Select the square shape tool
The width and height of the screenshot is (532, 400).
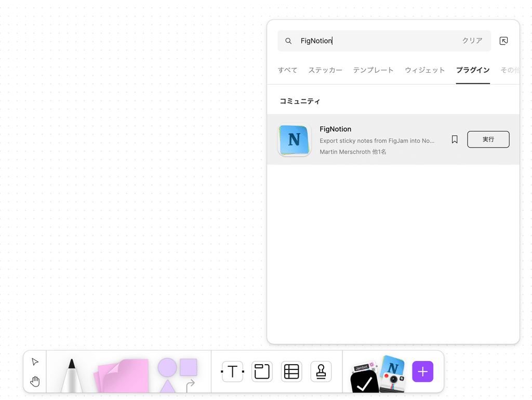click(188, 367)
